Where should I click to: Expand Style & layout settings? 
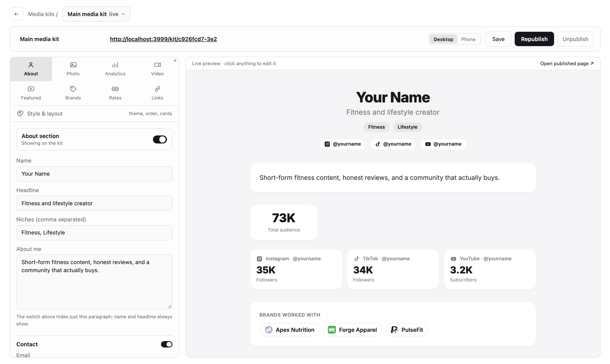(94, 114)
